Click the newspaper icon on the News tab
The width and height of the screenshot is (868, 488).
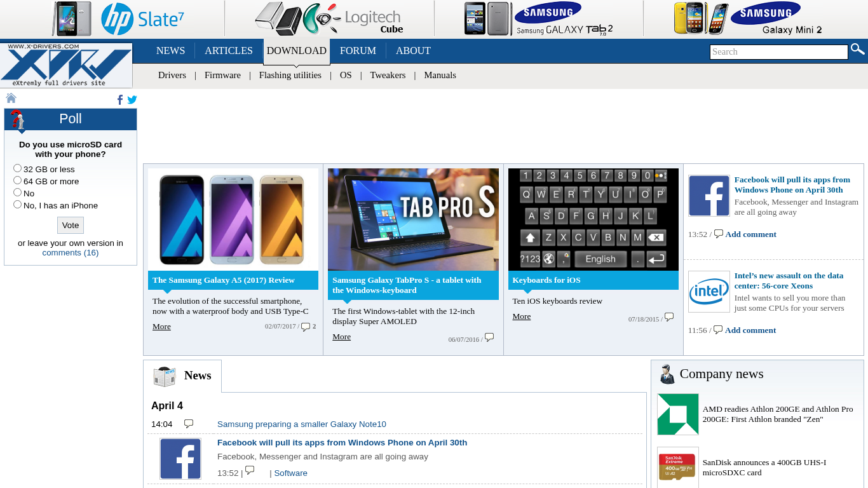click(165, 376)
